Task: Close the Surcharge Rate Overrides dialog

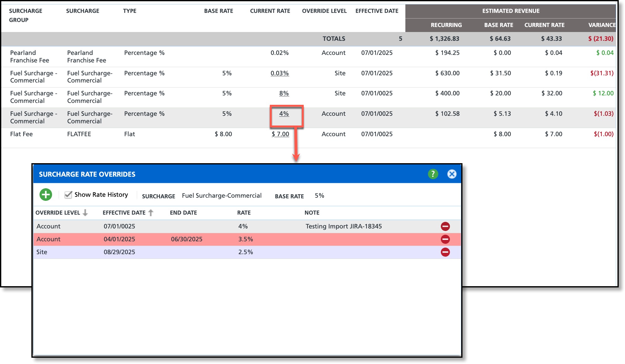Action: [451, 174]
